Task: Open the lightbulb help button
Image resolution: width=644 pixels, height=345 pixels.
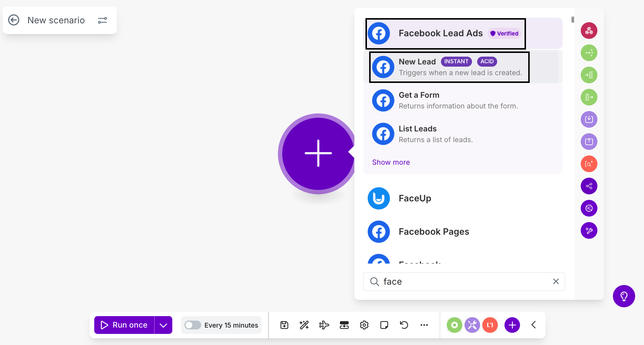Action: pos(624,296)
